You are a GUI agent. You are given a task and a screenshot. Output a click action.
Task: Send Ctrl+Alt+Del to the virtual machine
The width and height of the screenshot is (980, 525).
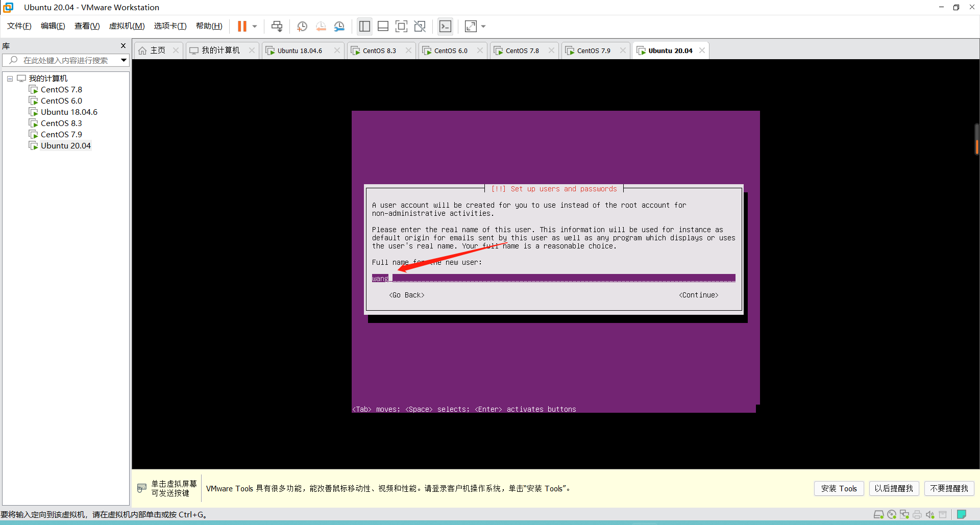[277, 26]
